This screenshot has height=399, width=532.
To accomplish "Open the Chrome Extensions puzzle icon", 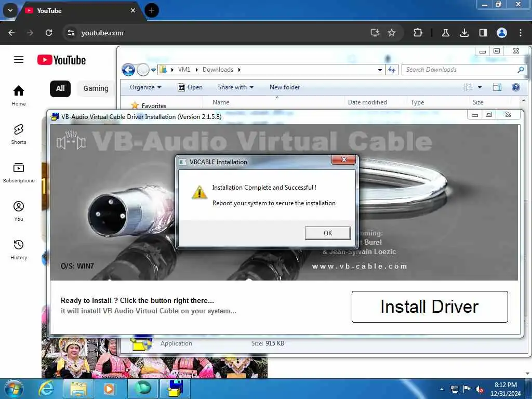I will (418, 33).
